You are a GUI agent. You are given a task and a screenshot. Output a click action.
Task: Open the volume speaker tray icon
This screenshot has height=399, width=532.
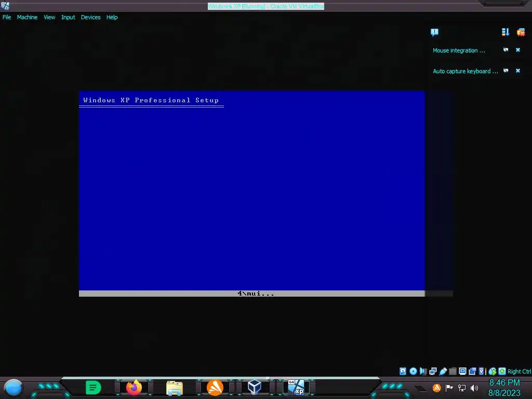pos(474,388)
